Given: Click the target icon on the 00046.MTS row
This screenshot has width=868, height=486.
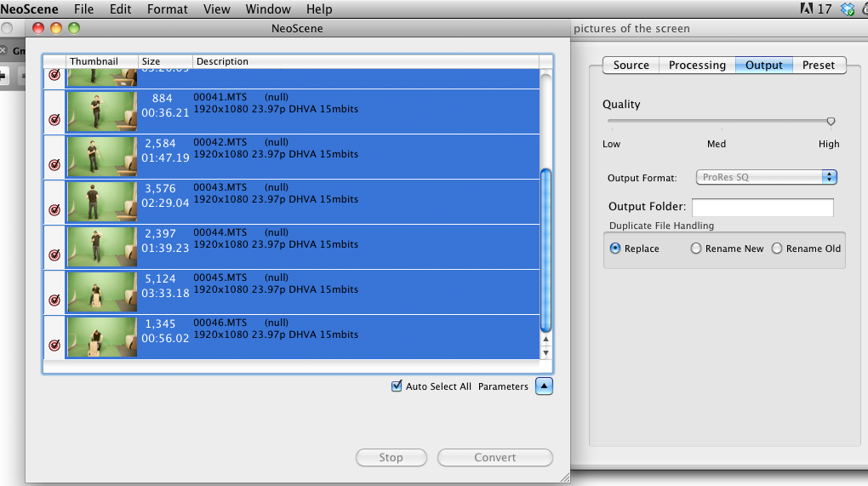Looking at the screenshot, I should click(x=54, y=345).
